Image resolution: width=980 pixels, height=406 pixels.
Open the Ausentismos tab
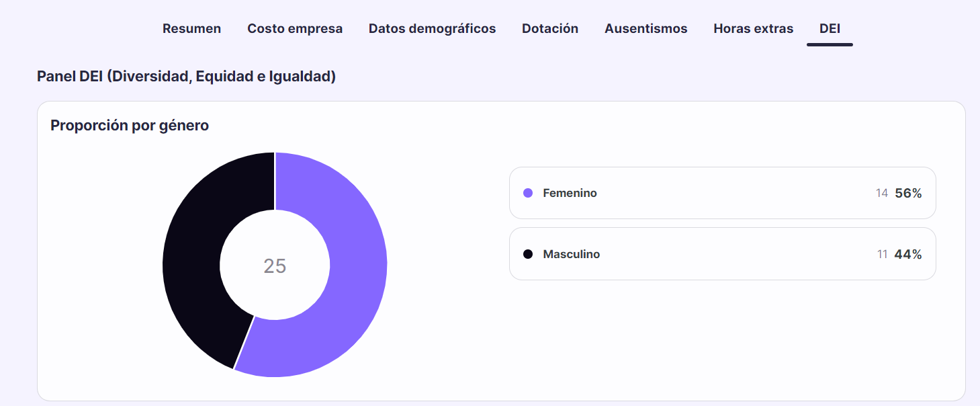tap(645, 29)
